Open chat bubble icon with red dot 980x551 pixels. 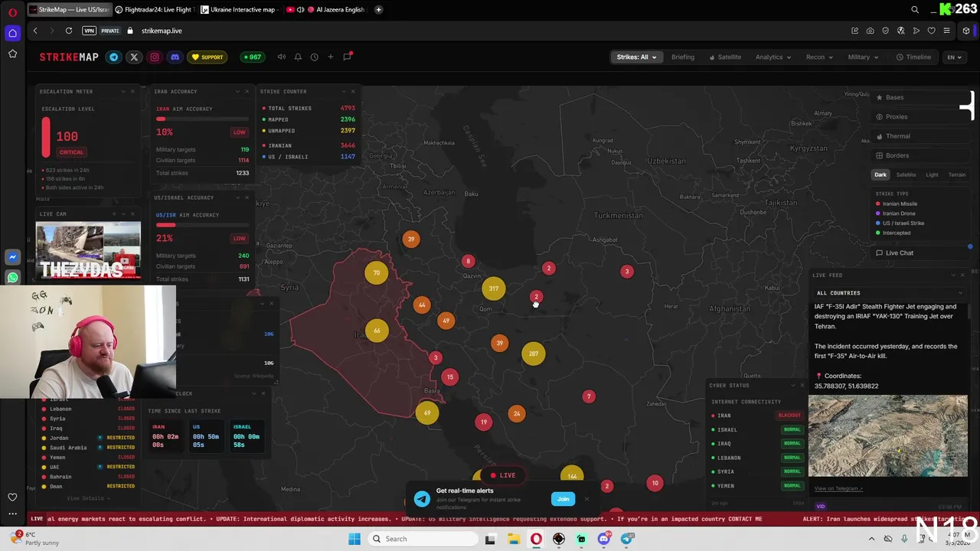click(347, 57)
